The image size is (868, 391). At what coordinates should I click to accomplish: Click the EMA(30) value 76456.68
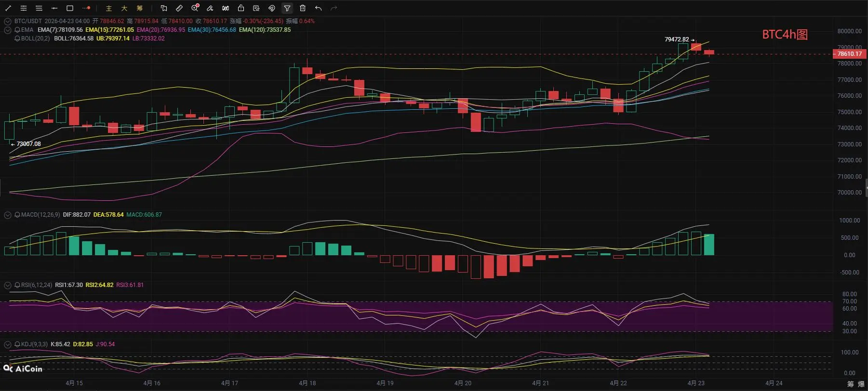[212, 30]
